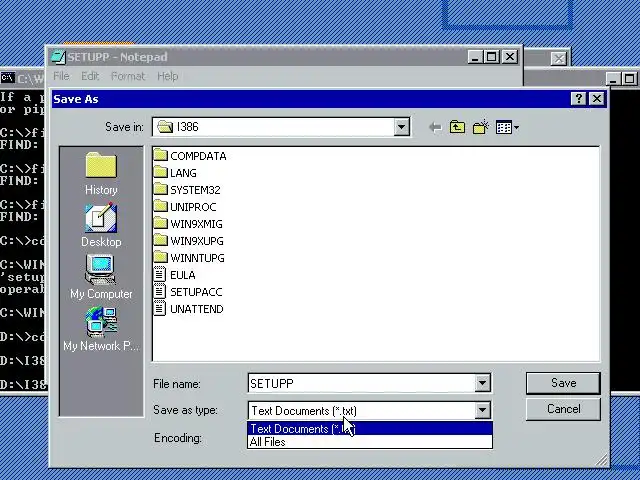Click the command prompt window icon
This screenshot has width=640, height=480.
7,77
